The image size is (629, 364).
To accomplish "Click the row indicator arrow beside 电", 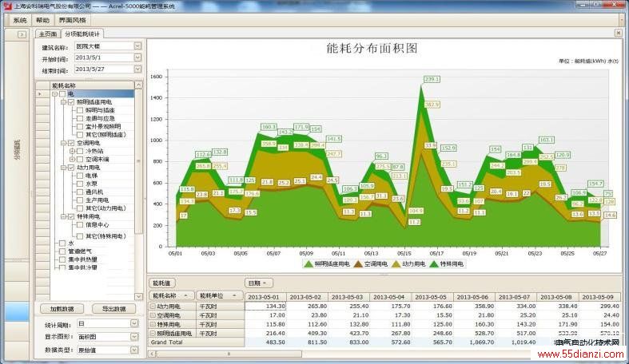I will click(40, 93).
